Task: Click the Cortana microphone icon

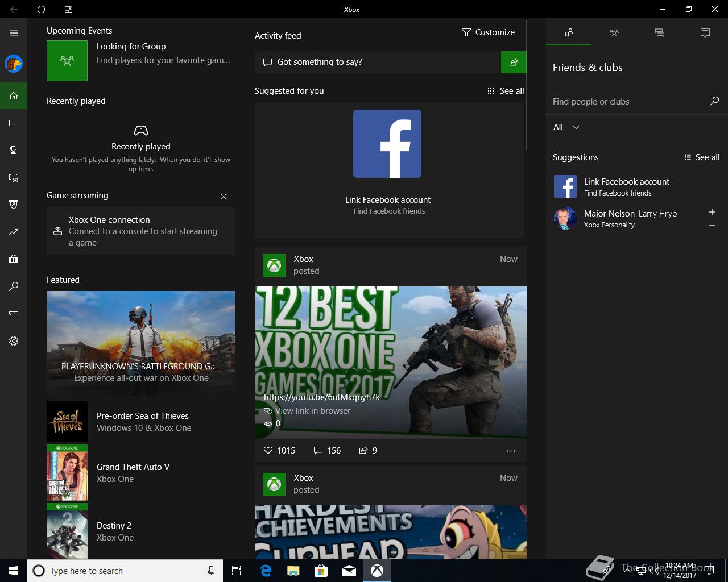Action: tap(211, 571)
